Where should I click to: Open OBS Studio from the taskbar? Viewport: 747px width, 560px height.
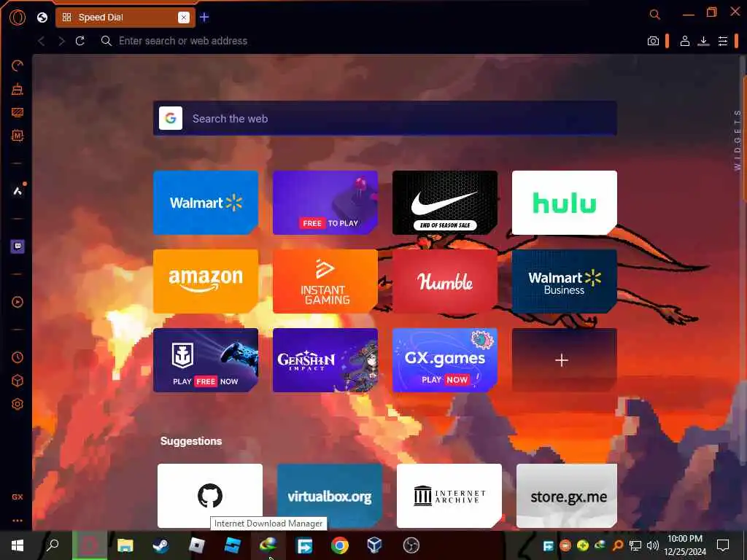tap(411, 545)
